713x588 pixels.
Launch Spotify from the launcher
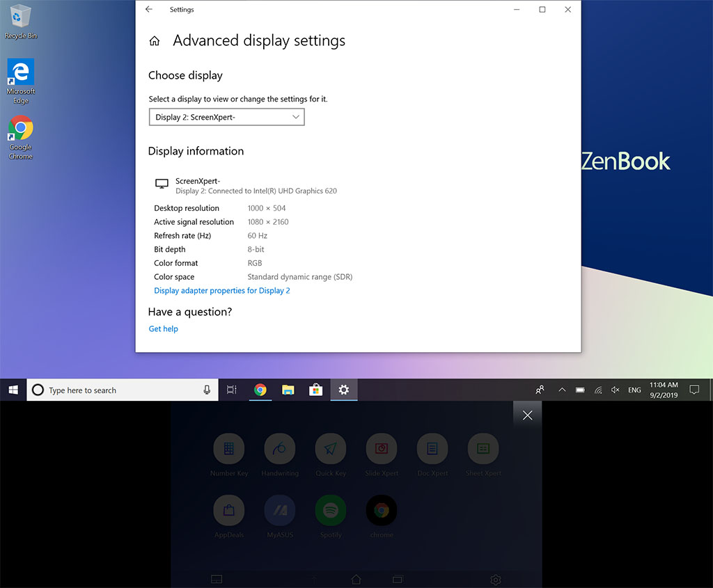point(331,516)
